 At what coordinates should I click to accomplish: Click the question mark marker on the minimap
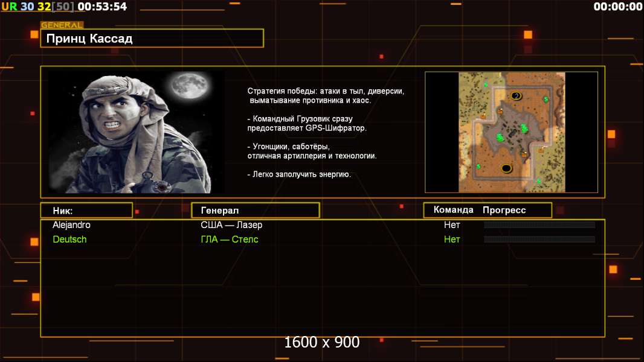(516, 96)
